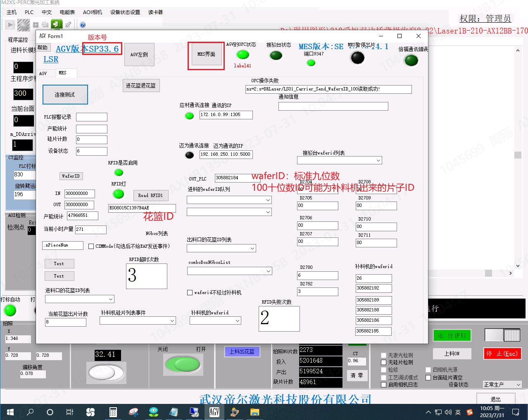Click the 进花篮退花篮 button
This screenshot has height=420, width=528.
click(x=141, y=85)
